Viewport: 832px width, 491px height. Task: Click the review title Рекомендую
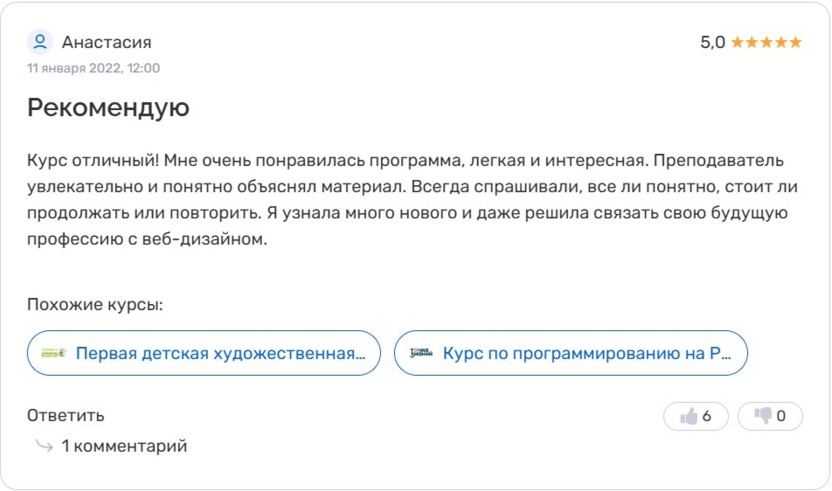[108, 107]
